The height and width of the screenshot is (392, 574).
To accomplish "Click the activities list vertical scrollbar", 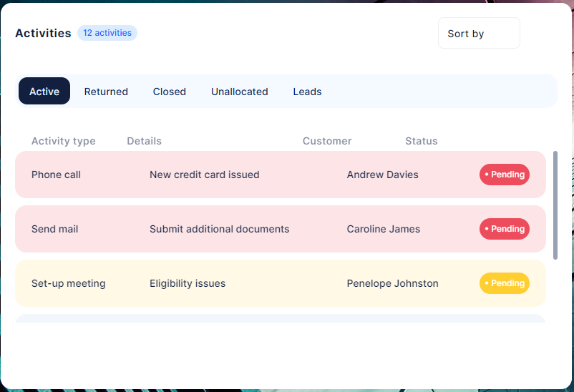I will (x=555, y=205).
